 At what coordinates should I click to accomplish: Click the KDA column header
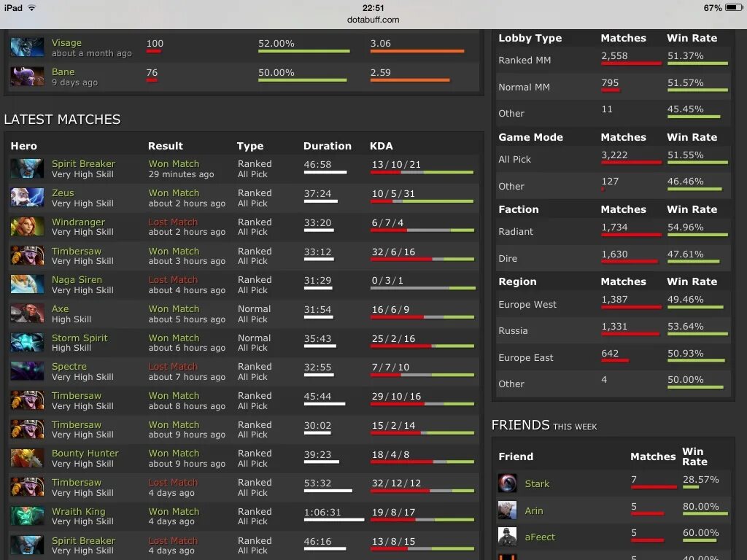click(381, 146)
